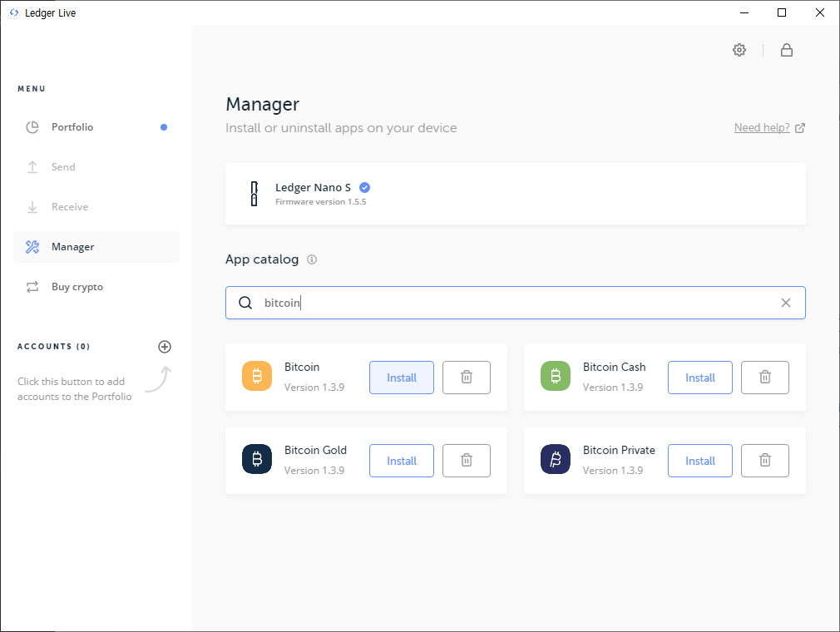Close the Ledger Live window
This screenshot has width=840, height=632.
click(820, 12)
